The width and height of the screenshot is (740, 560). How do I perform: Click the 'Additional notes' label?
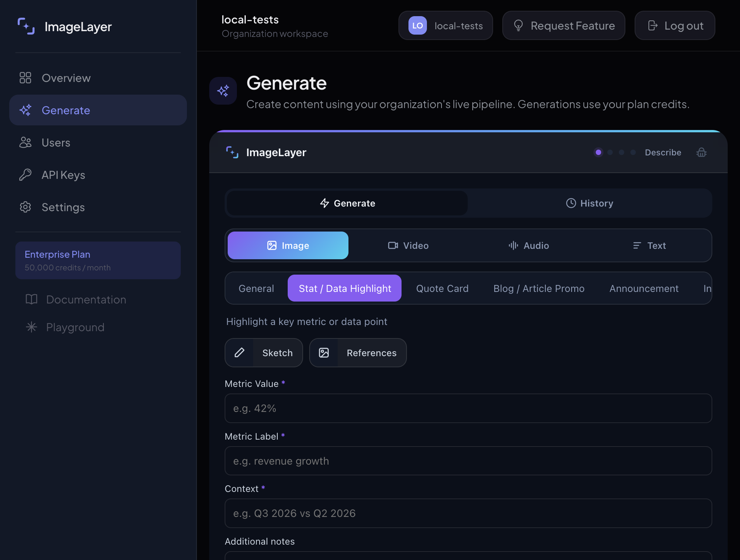click(260, 541)
